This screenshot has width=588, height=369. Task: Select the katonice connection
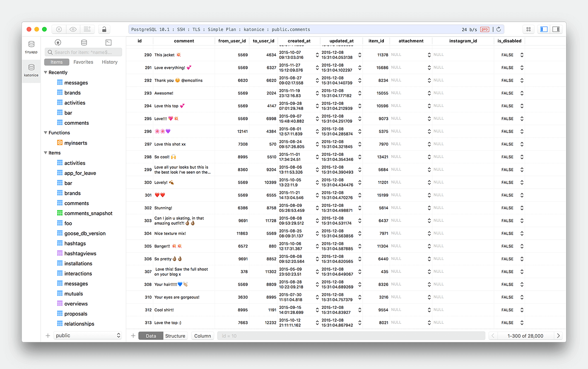click(x=31, y=70)
